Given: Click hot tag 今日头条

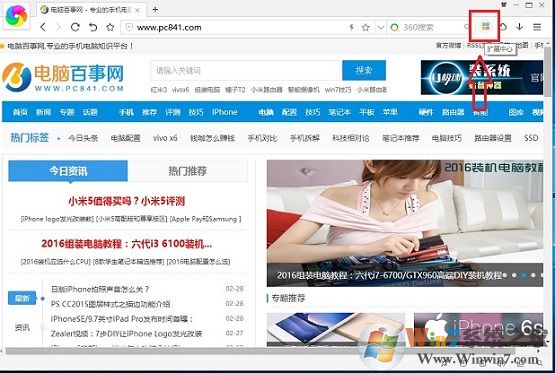Looking at the screenshot, I should tap(83, 138).
